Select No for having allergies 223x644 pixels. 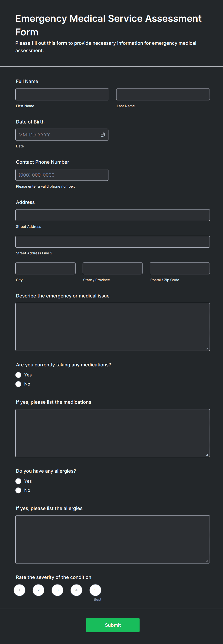(18, 490)
